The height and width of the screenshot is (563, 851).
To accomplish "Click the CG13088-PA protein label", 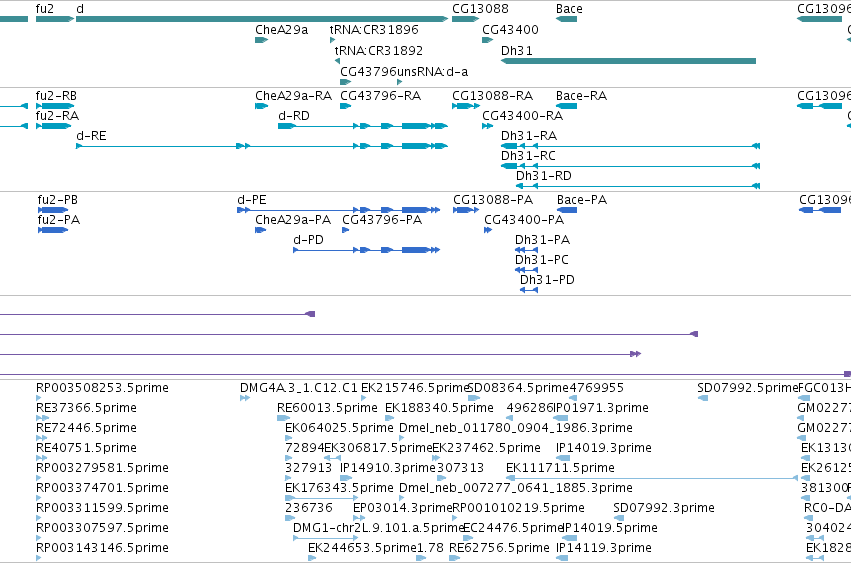I will 493,200.
